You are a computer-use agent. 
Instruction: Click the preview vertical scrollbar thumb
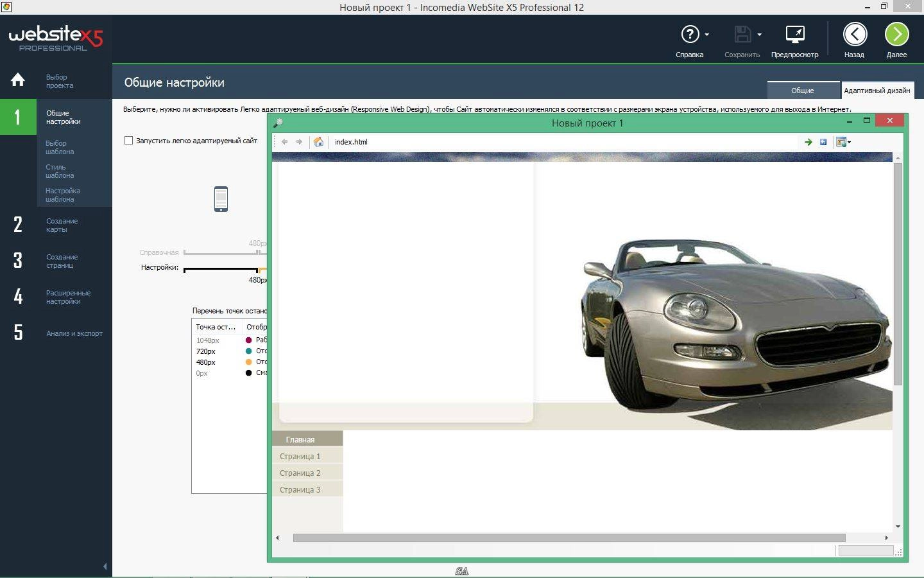coord(898,274)
